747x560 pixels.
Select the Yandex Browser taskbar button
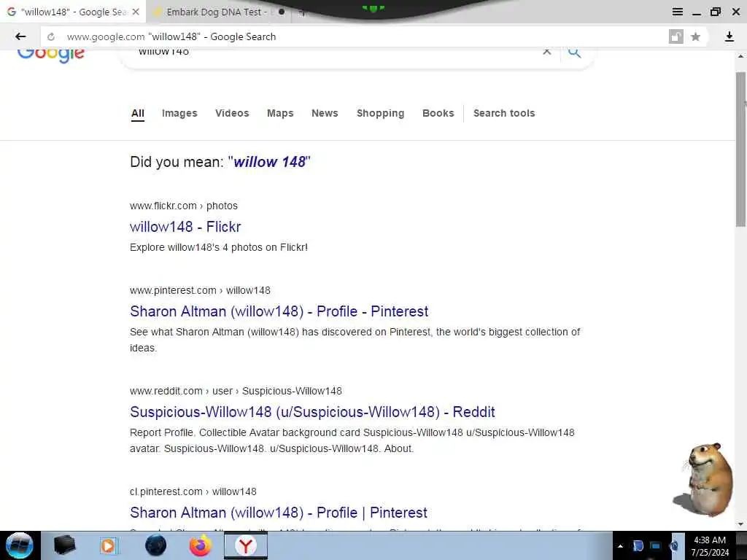point(245,545)
